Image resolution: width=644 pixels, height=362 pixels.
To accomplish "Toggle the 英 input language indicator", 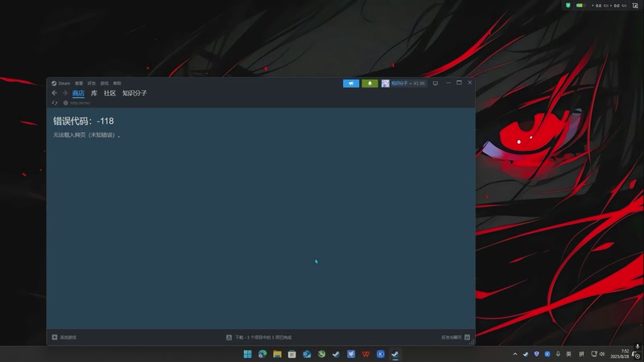I will click(569, 354).
